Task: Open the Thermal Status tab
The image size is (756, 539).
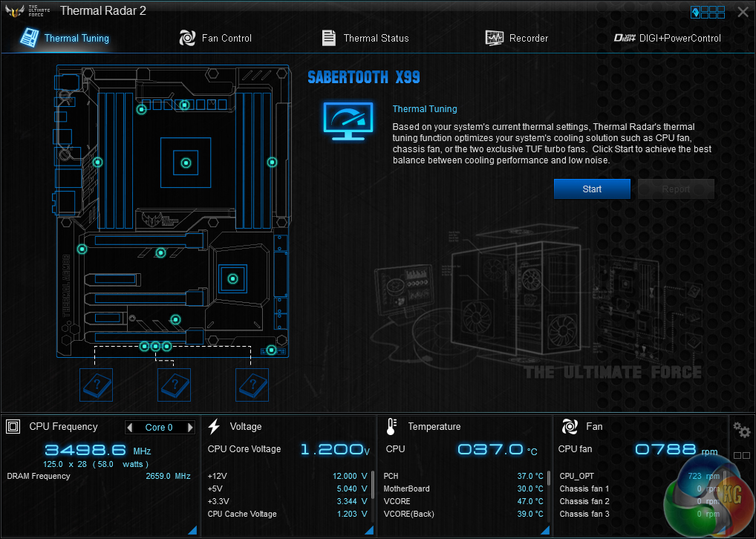Action: pyautogui.click(x=365, y=38)
